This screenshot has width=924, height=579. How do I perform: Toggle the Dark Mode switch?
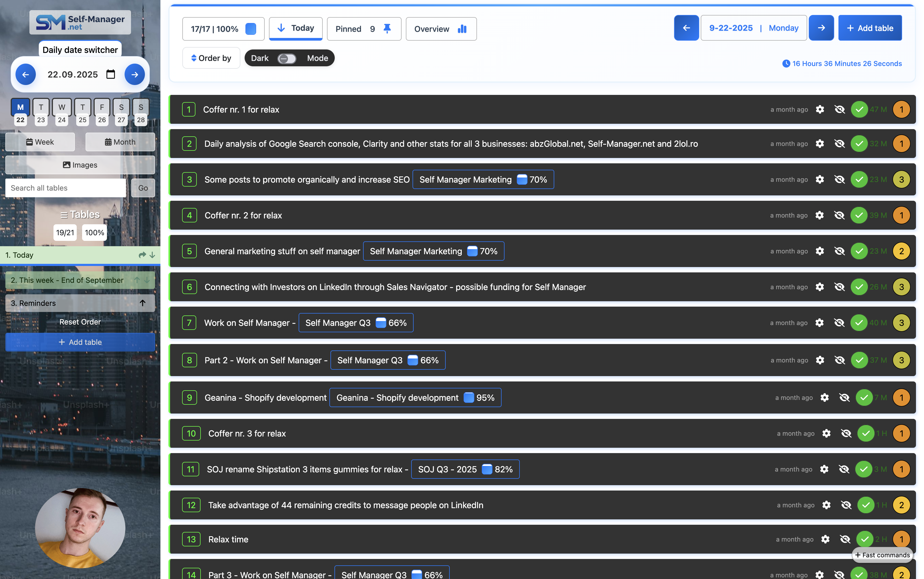(x=286, y=58)
